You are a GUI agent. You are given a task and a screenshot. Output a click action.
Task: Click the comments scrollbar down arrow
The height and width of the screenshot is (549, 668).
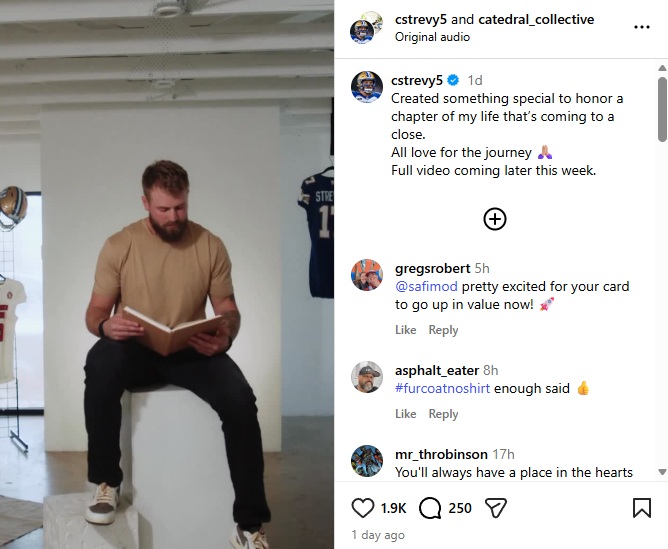tap(662, 471)
